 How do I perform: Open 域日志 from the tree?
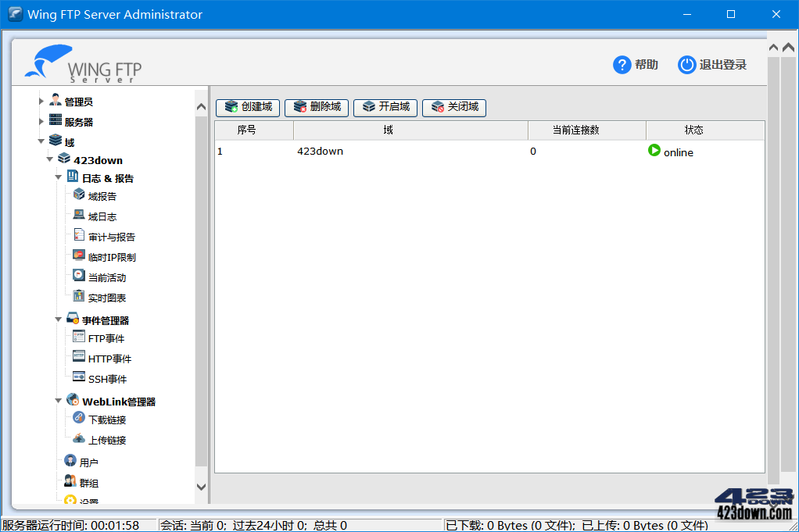pyautogui.click(x=79, y=216)
